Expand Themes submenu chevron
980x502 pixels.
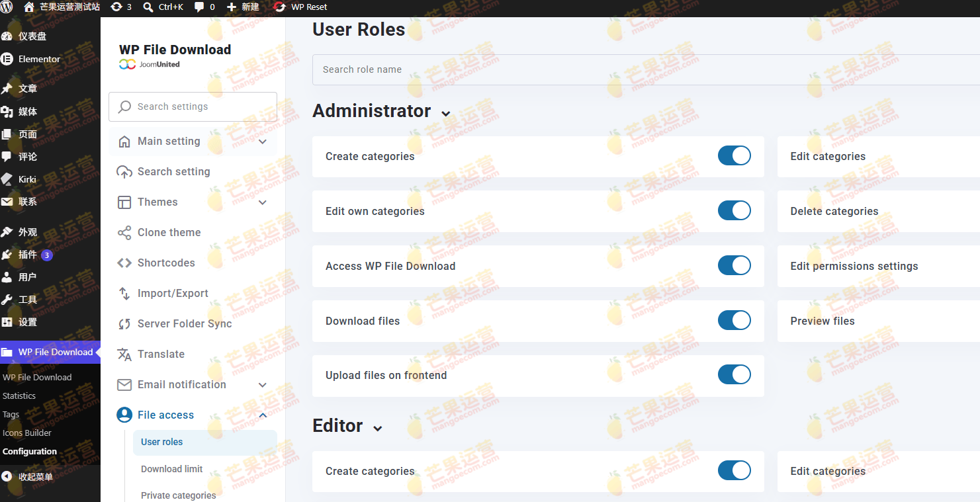click(263, 202)
